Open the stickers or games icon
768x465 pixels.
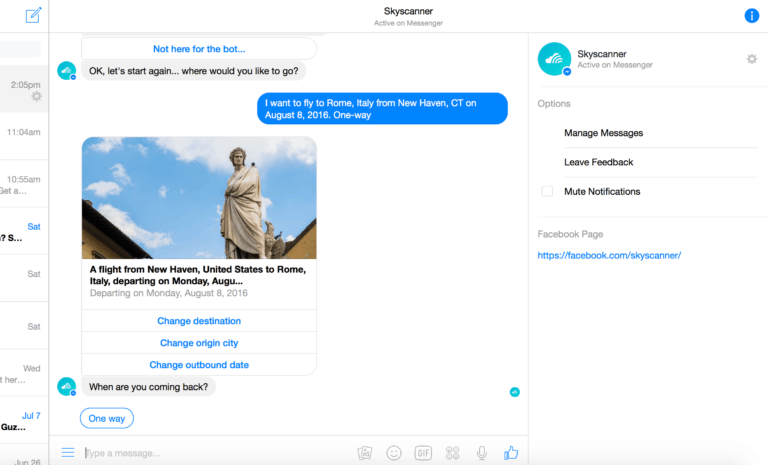point(453,453)
